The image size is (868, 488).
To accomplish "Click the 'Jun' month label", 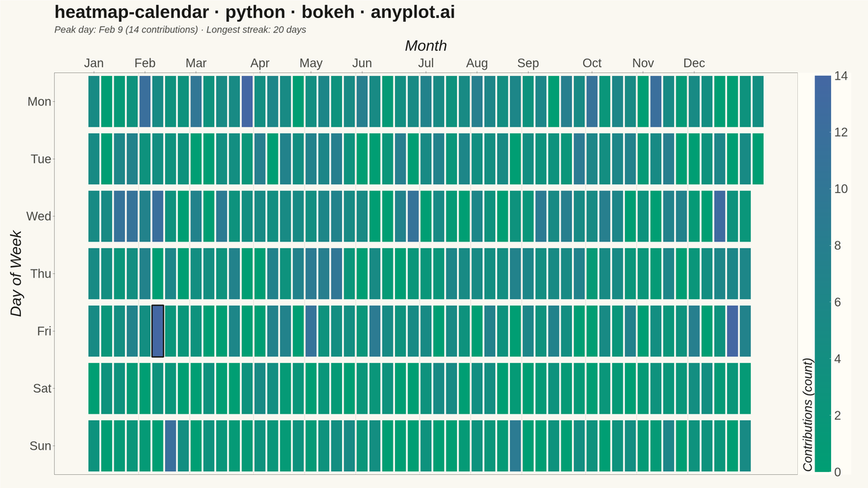I will 362,63.
